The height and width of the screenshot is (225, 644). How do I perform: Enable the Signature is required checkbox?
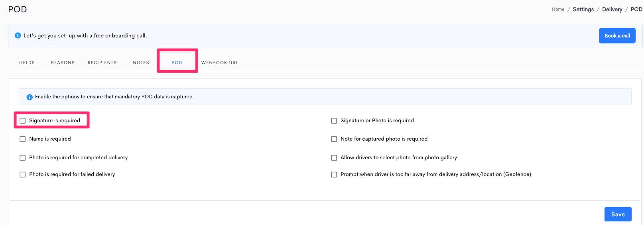pyautogui.click(x=23, y=121)
